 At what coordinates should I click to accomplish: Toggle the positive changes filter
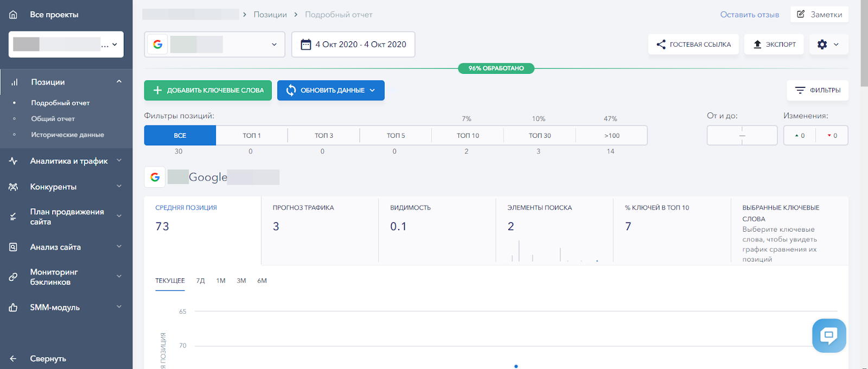pyautogui.click(x=800, y=136)
